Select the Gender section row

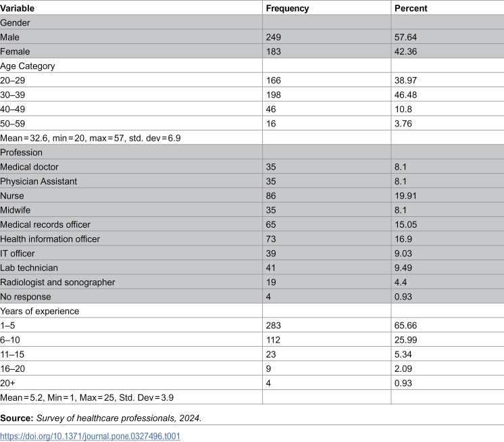pos(252,22)
